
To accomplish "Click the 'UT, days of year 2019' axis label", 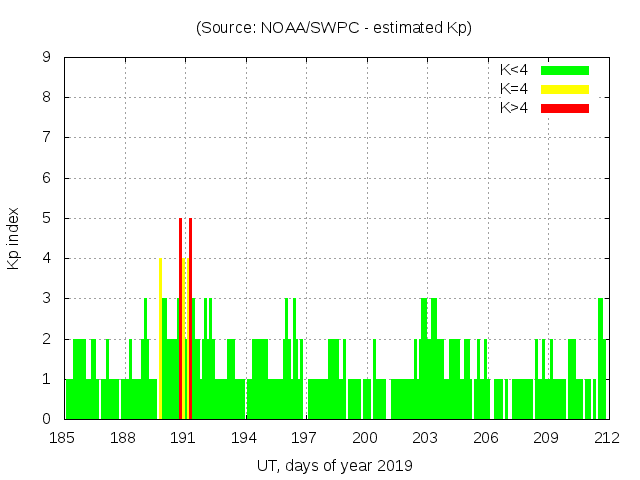I will [x=334, y=465].
